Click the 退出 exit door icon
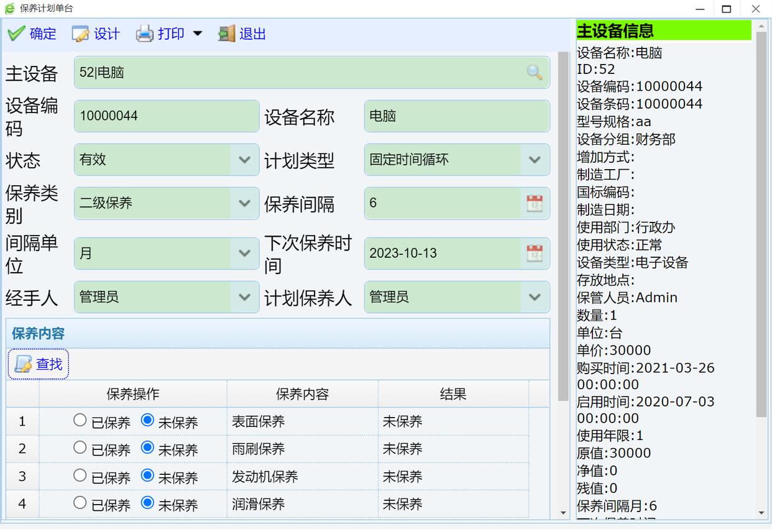Screen dimensions: 772x532 coord(226,34)
